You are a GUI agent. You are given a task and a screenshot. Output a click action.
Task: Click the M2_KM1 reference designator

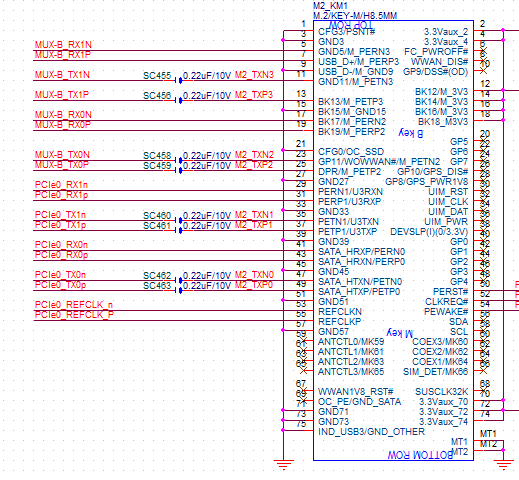330,6
